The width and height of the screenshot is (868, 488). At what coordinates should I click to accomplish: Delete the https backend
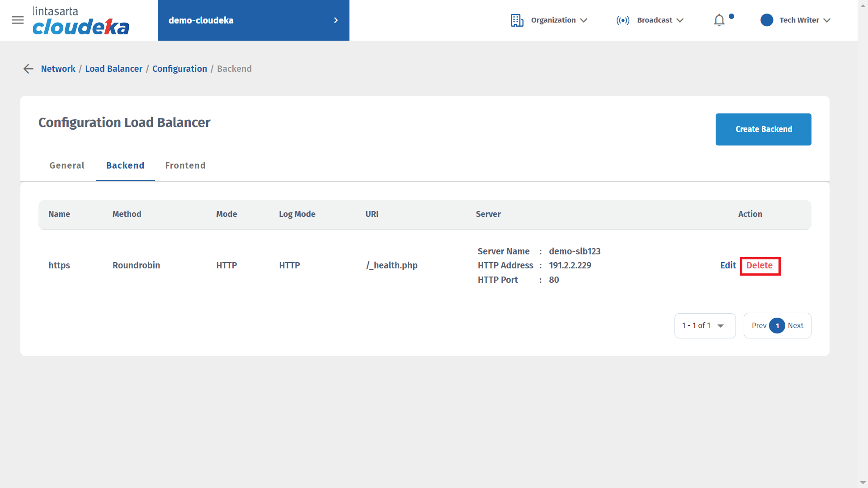[x=759, y=266]
